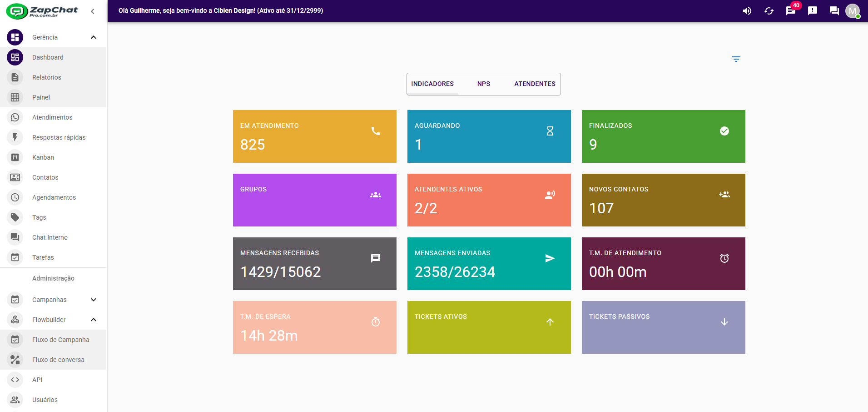The width and height of the screenshot is (868, 412).
Task: Click the refresh sync icon in header
Action: [769, 11]
